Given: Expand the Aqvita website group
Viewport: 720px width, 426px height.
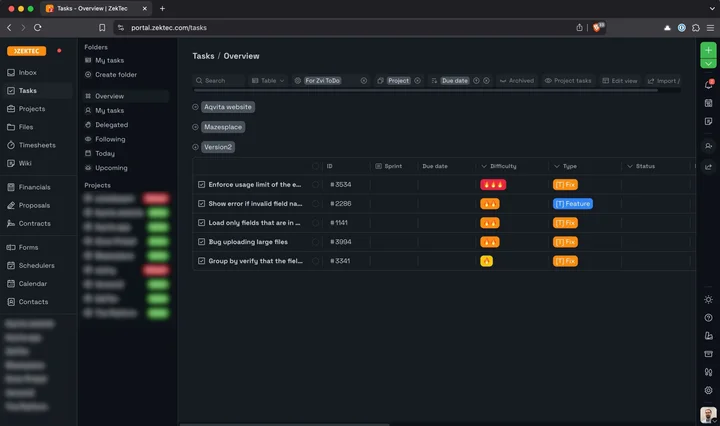Looking at the screenshot, I should 195,107.
